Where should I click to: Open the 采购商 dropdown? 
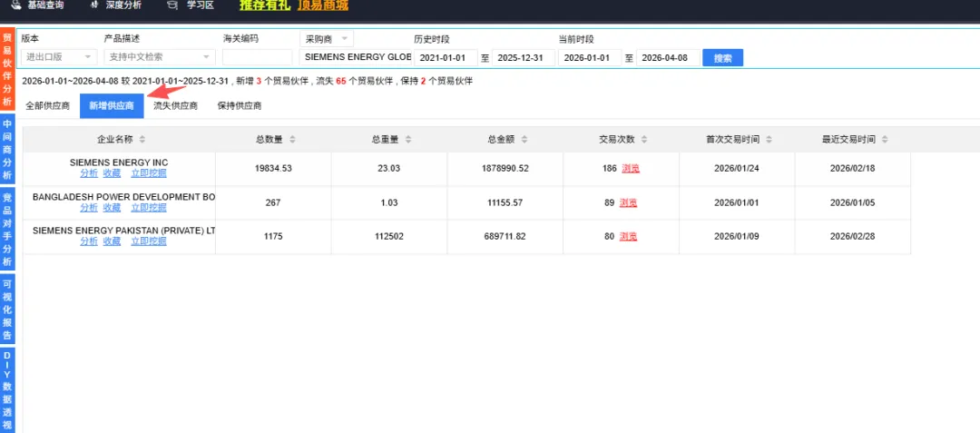[x=327, y=39]
